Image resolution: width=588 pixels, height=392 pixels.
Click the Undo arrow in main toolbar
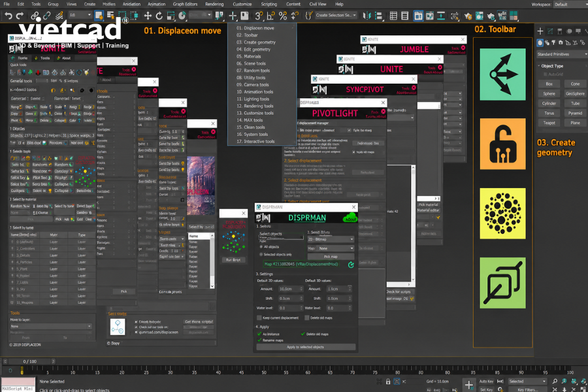click(x=8, y=16)
